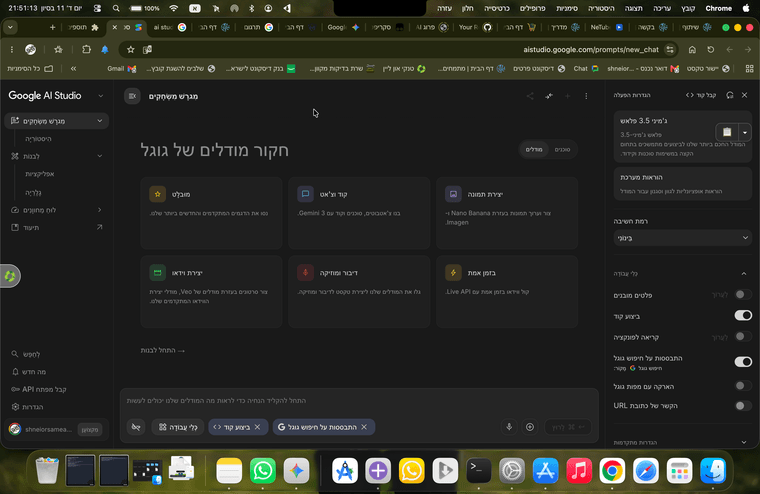The height and width of the screenshot is (494, 760).
Task: Open the three-dot more options menu
Action: (x=586, y=96)
